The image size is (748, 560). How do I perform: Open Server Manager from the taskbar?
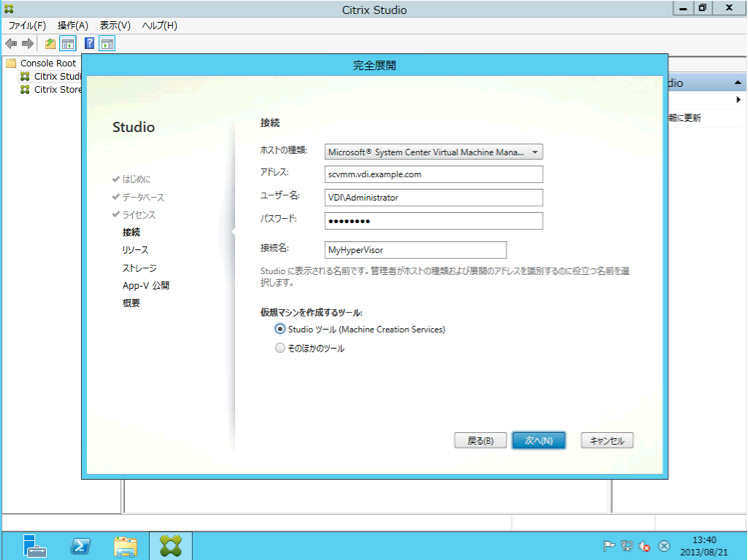34,546
